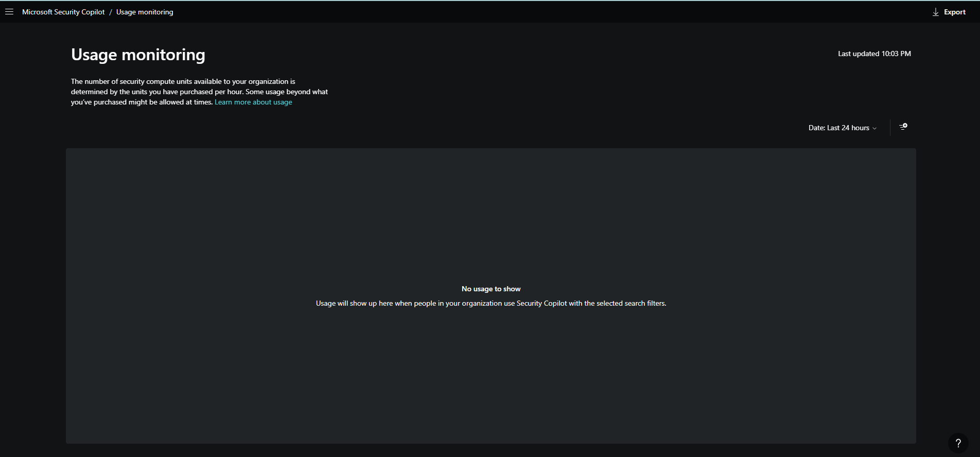
Task: Go to Microsoft Security Copilot breadcrumb
Action: pos(63,12)
